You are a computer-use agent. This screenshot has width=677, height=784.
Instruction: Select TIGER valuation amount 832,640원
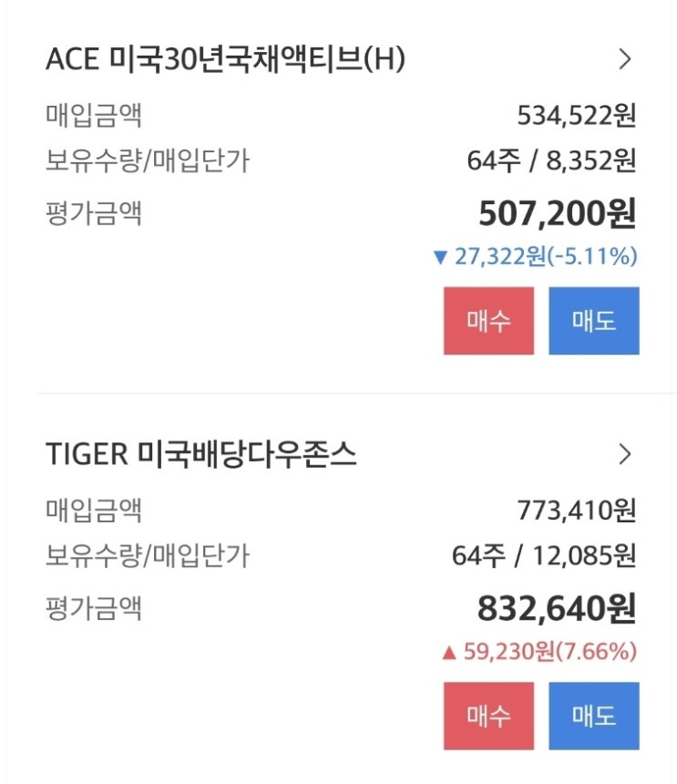(x=556, y=608)
